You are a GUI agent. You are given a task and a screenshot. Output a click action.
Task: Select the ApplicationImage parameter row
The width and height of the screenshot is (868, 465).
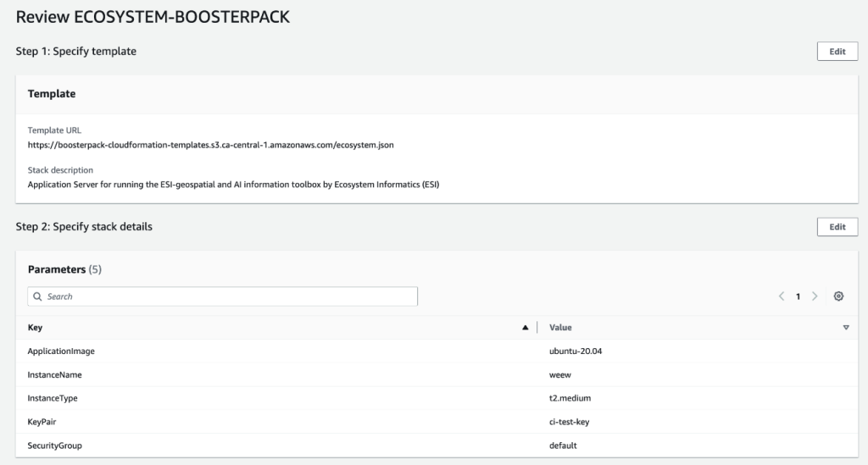point(68,351)
